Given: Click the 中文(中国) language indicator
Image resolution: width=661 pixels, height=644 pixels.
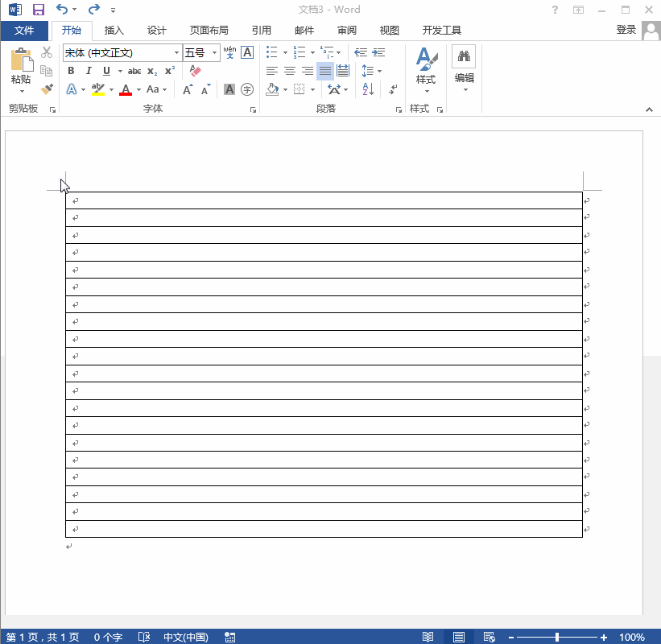Looking at the screenshot, I should coord(185,637).
